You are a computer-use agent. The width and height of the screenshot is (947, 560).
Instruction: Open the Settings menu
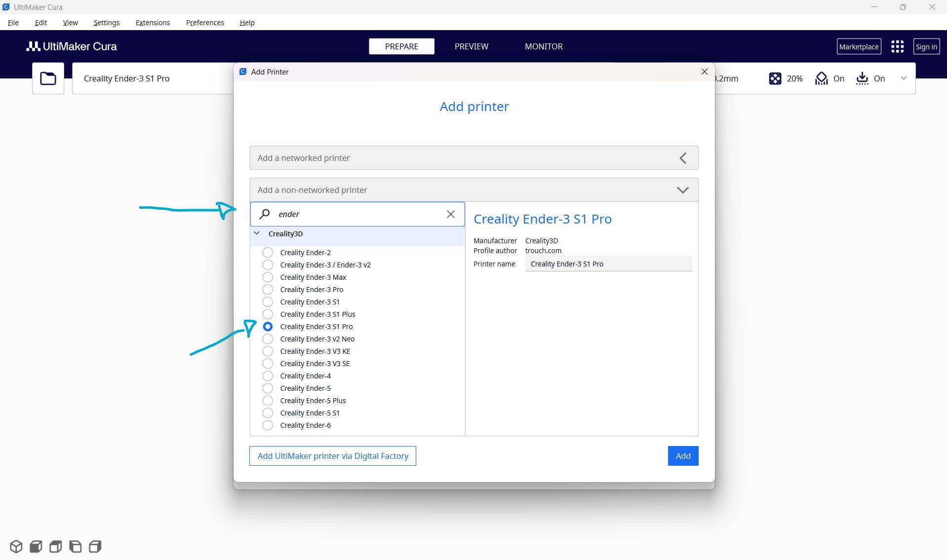(x=107, y=23)
